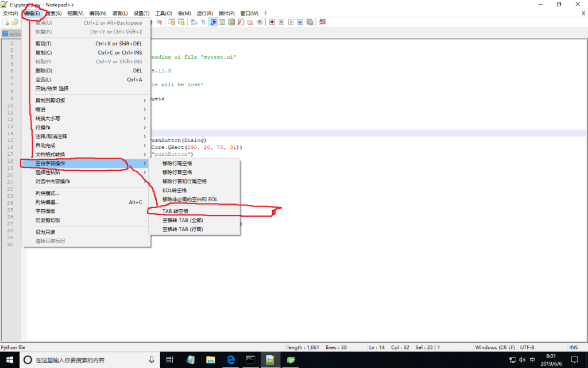Click the spell check ABC icon

coord(322,22)
